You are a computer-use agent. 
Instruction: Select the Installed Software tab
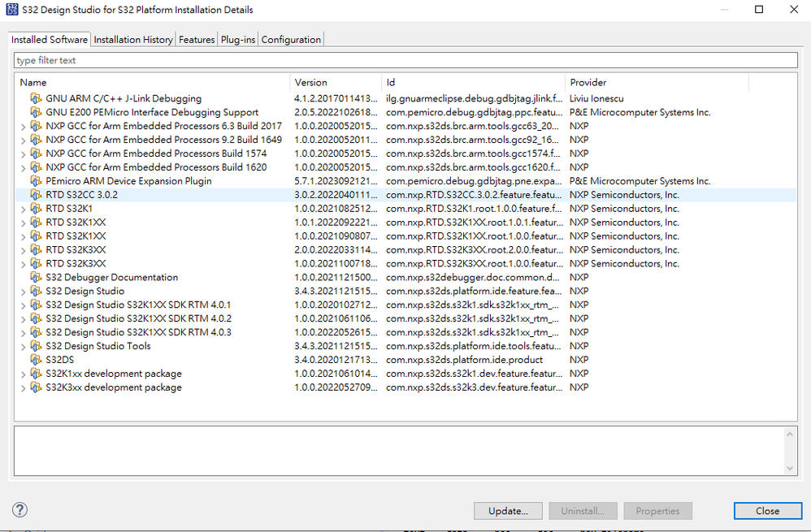pos(50,39)
